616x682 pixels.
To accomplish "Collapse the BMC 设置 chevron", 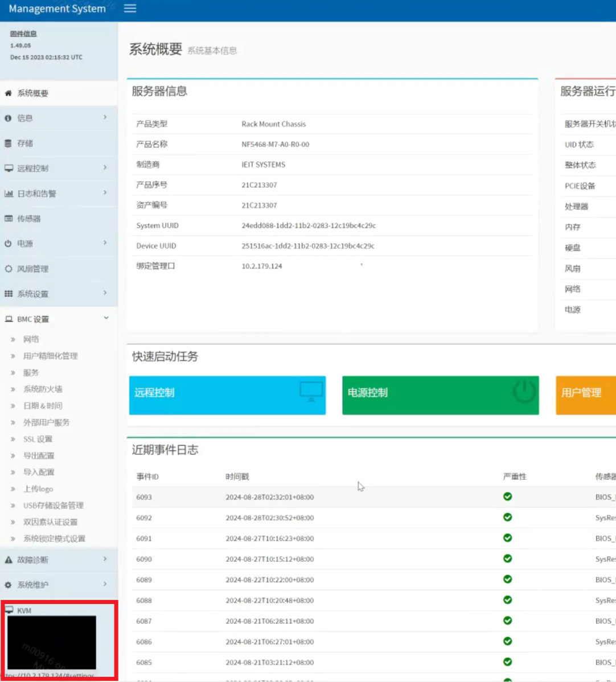I will (x=106, y=318).
